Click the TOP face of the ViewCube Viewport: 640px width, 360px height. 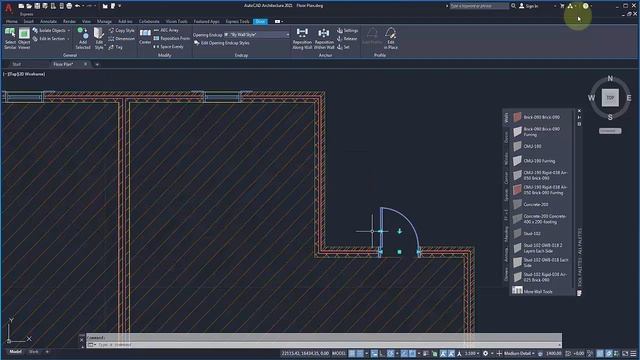[610, 98]
